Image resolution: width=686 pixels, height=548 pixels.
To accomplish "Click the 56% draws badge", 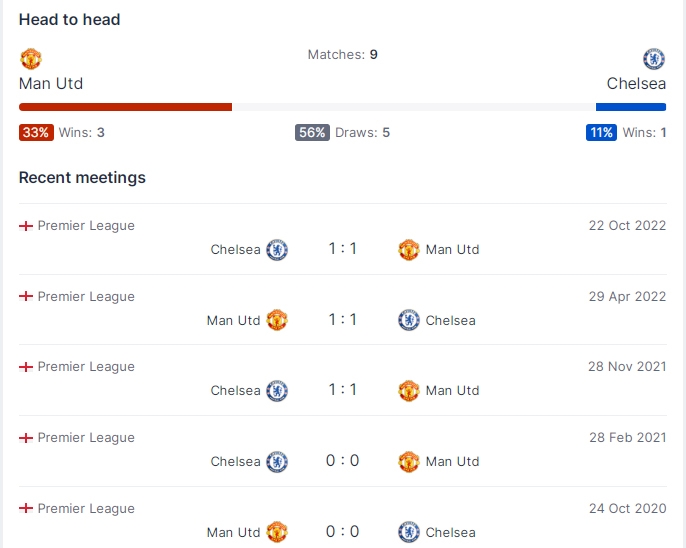I will point(312,133).
